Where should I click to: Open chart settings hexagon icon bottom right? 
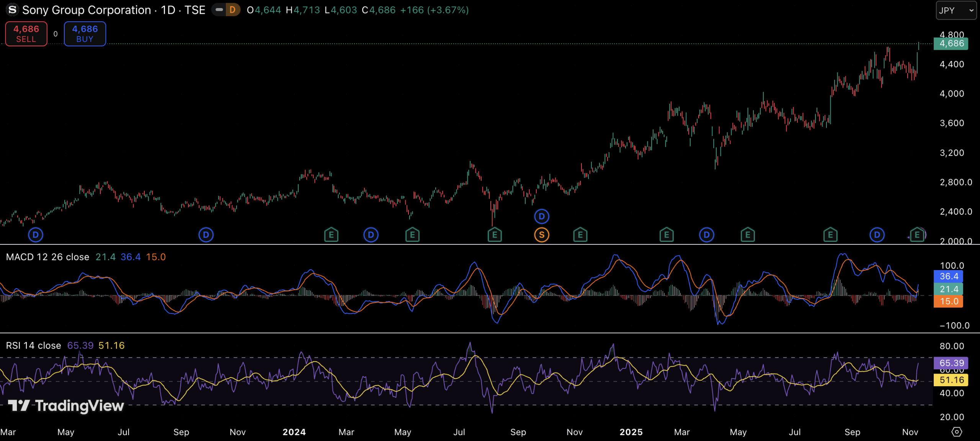956,432
